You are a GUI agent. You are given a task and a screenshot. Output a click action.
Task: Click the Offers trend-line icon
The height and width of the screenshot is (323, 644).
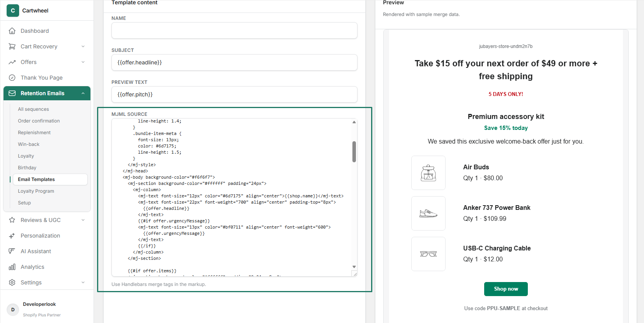point(12,62)
